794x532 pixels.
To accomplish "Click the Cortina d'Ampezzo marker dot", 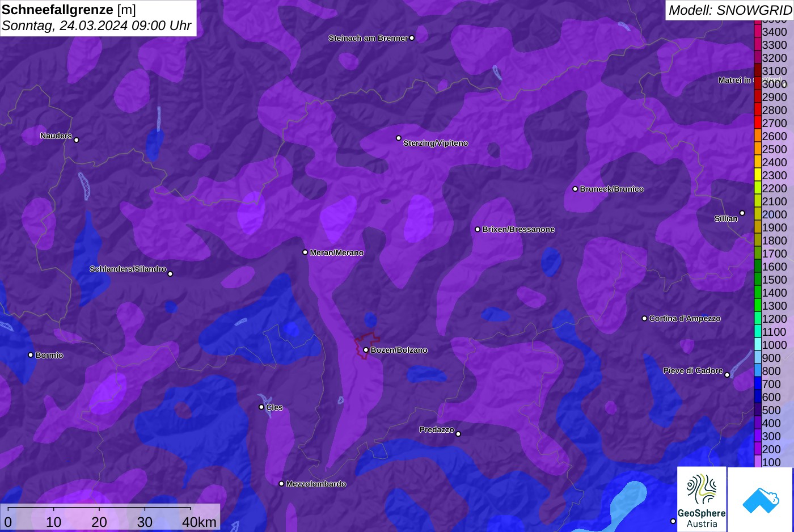I will click(x=644, y=318).
